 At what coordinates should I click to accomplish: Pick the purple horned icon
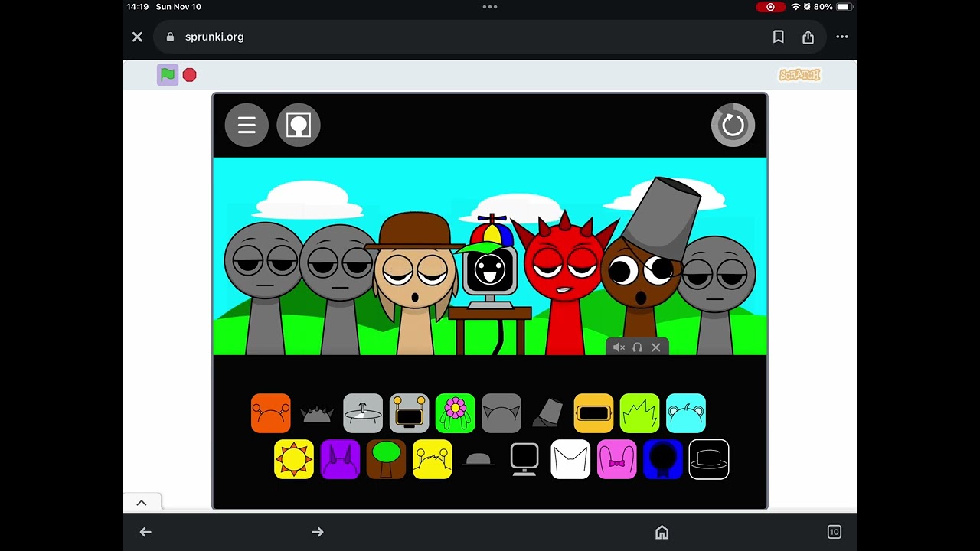pos(340,459)
